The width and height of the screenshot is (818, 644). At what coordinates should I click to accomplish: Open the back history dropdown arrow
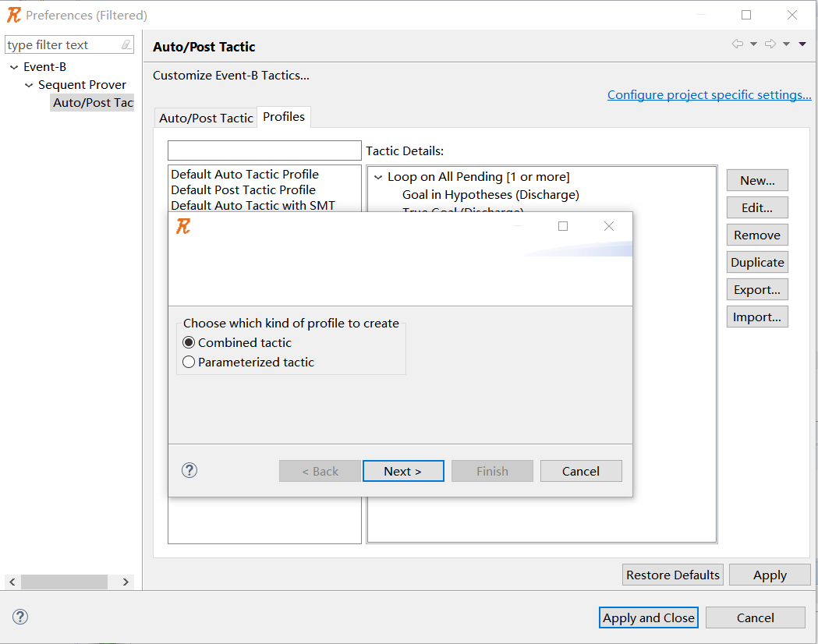pyautogui.click(x=753, y=44)
